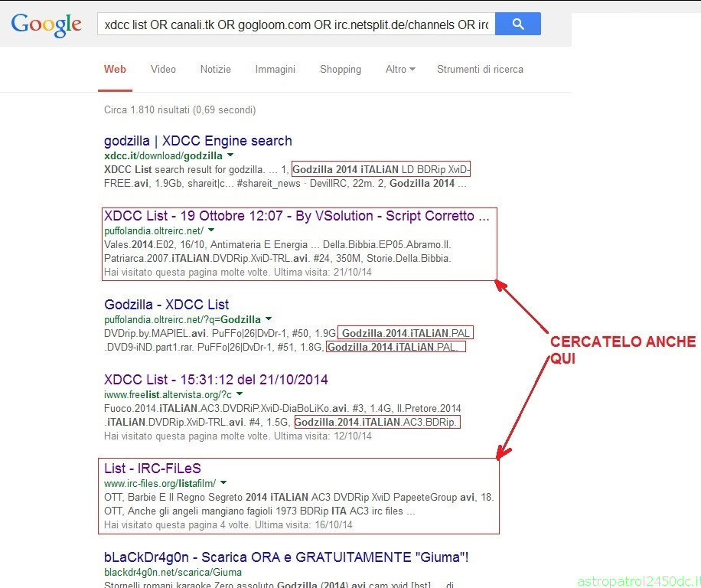Image resolution: width=701 pixels, height=588 pixels.
Task: Click the blue search magnifier button
Action: point(518,24)
